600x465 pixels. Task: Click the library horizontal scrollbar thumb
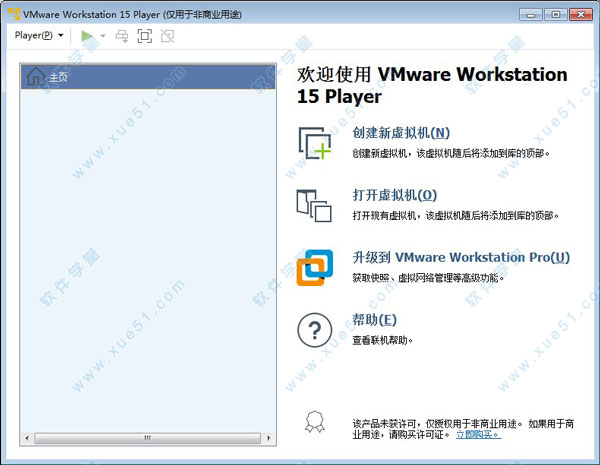[148, 438]
